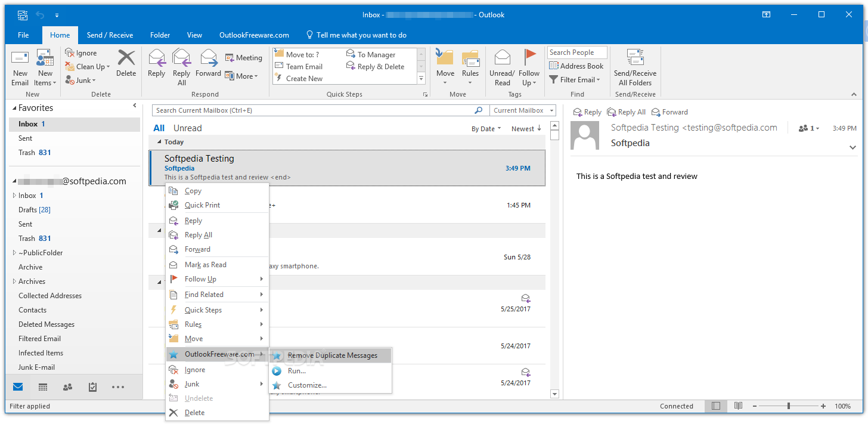The image size is (868, 427).
Task: Create a New Email
Action: coord(20,68)
